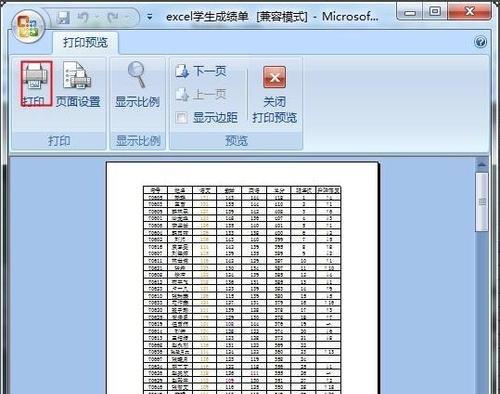Viewport: 500px width, 394px height.
Task: Go to 上一页 previous page
Action: [201, 94]
